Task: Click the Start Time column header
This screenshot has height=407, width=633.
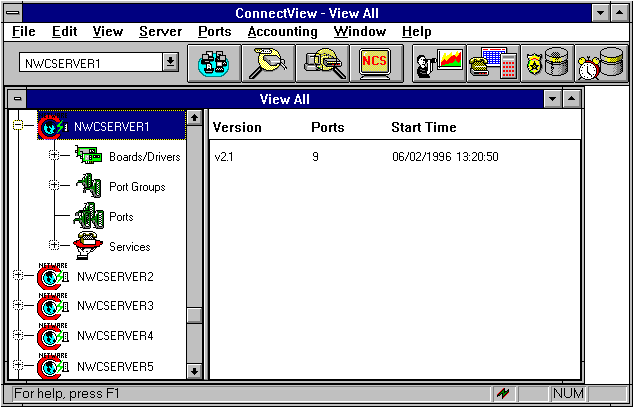Action: [x=423, y=128]
